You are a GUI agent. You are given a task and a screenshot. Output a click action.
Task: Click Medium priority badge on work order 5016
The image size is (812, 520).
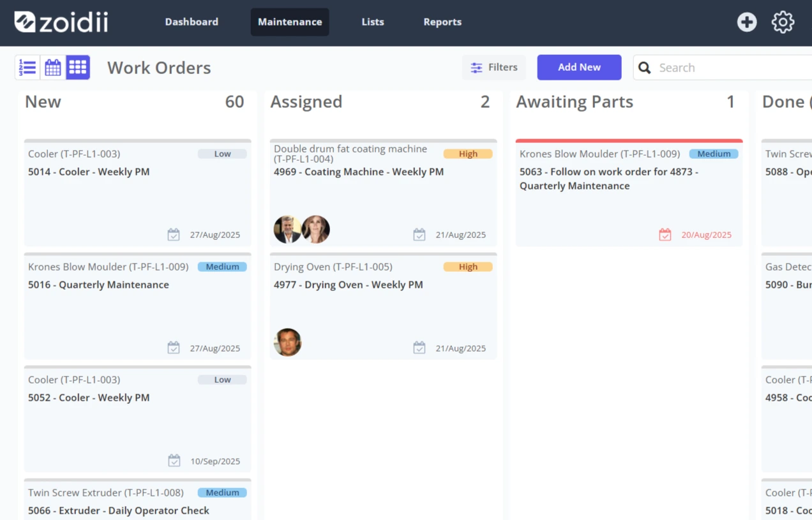point(222,267)
